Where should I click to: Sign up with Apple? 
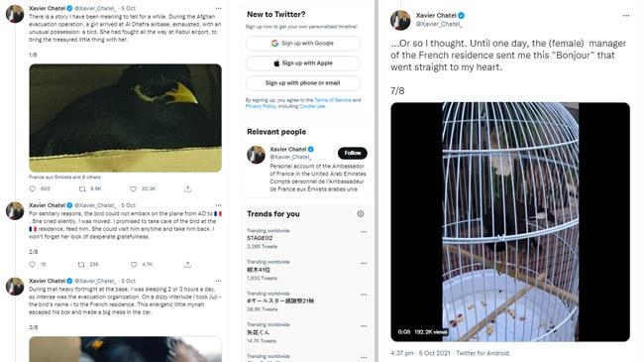tap(303, 62)
